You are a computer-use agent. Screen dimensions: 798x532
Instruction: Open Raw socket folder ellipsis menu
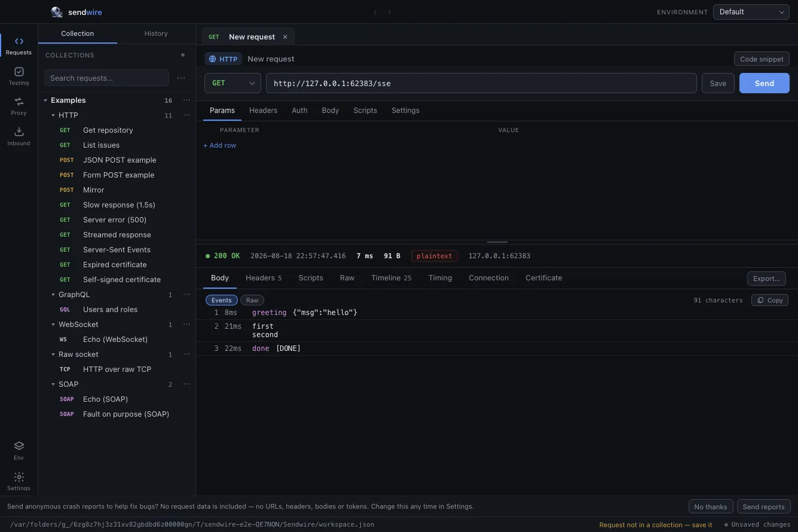[186, 354]
